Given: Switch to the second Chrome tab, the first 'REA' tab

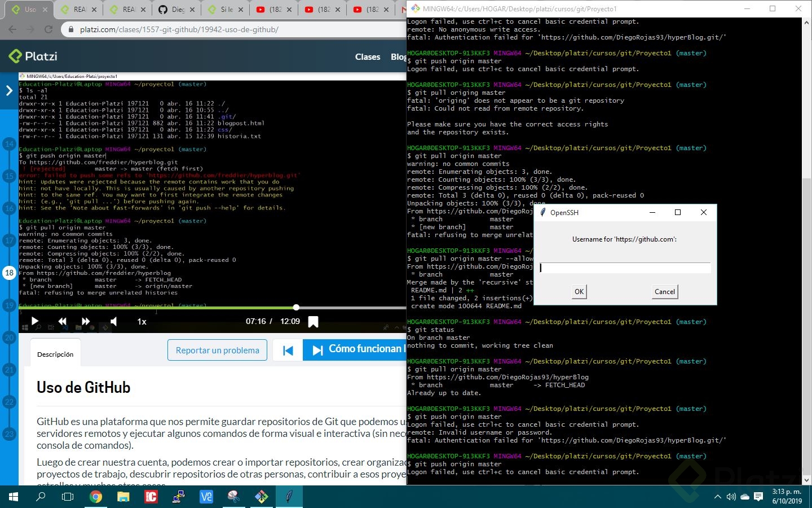Looking at the screenshot, I should pyautogui.click(x=79, y=9).
